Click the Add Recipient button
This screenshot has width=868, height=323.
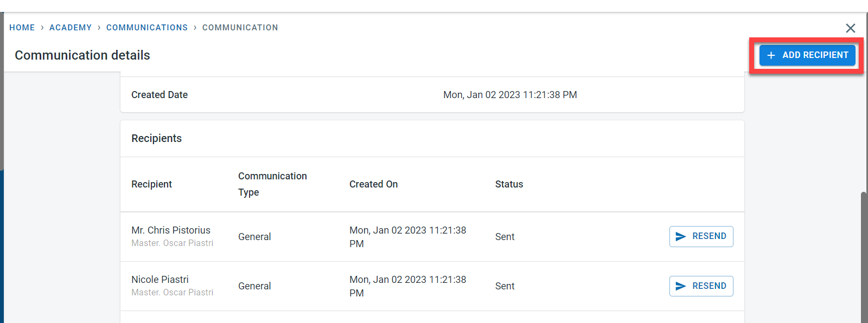[807, 55]
